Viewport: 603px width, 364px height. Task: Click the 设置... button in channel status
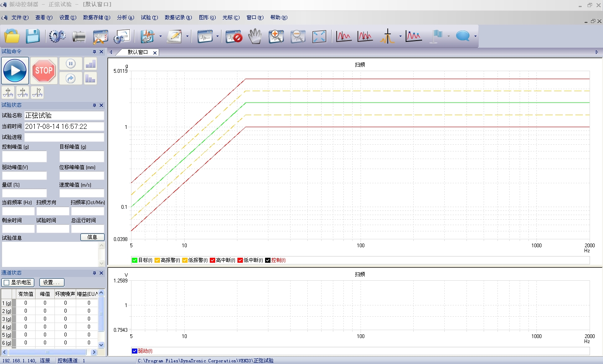pos(52,282)
